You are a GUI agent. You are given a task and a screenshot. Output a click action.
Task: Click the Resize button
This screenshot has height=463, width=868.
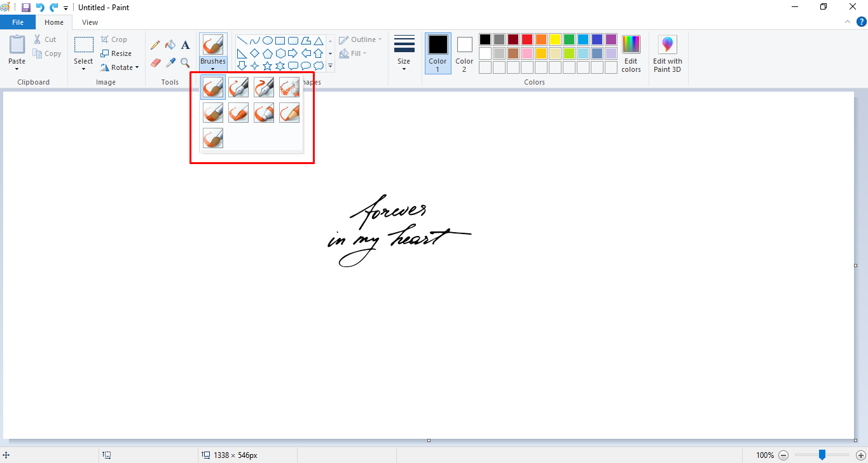(118, 53)
